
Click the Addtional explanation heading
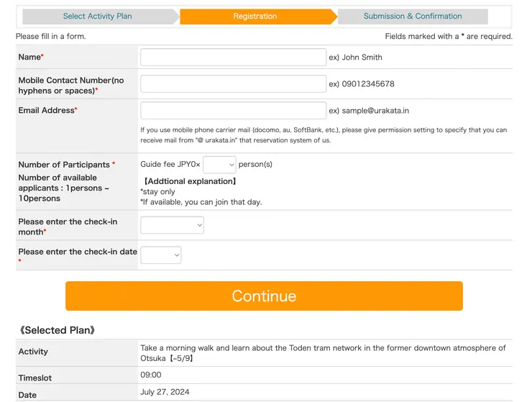tap(190, 181)
